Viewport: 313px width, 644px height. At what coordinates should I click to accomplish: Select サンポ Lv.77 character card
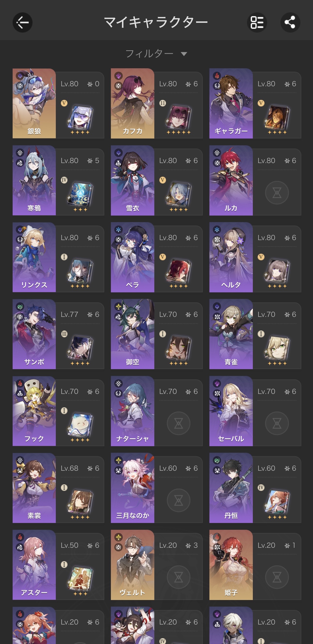(58, 334)
